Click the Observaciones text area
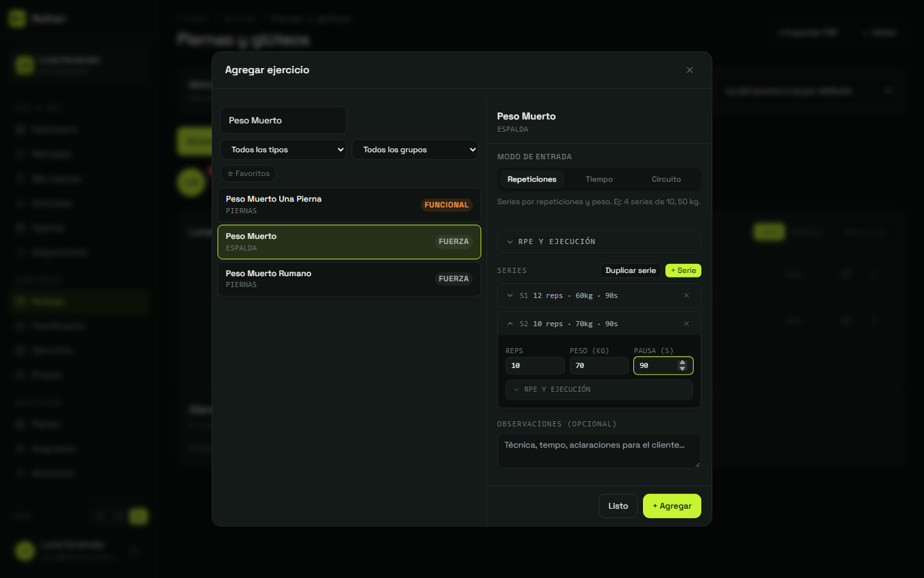 point(599,451)
